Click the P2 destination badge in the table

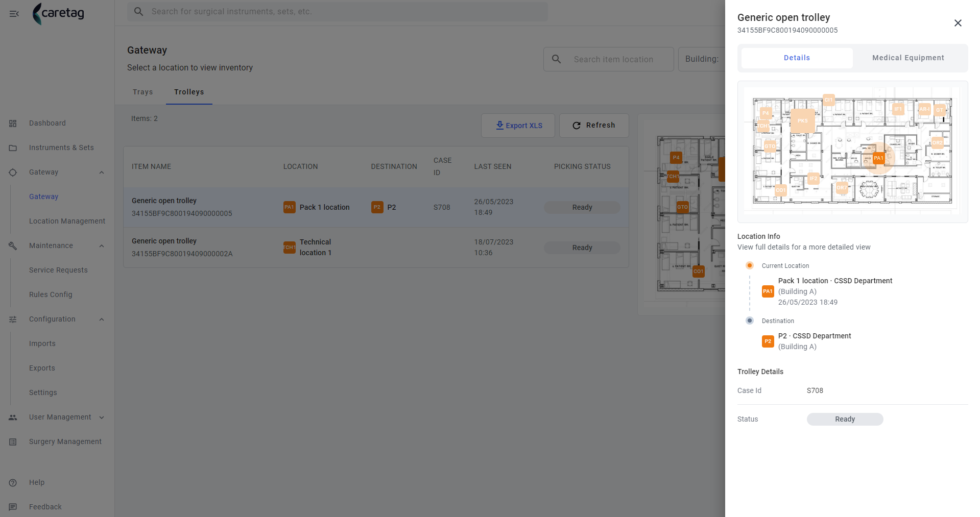click(377, 207)
